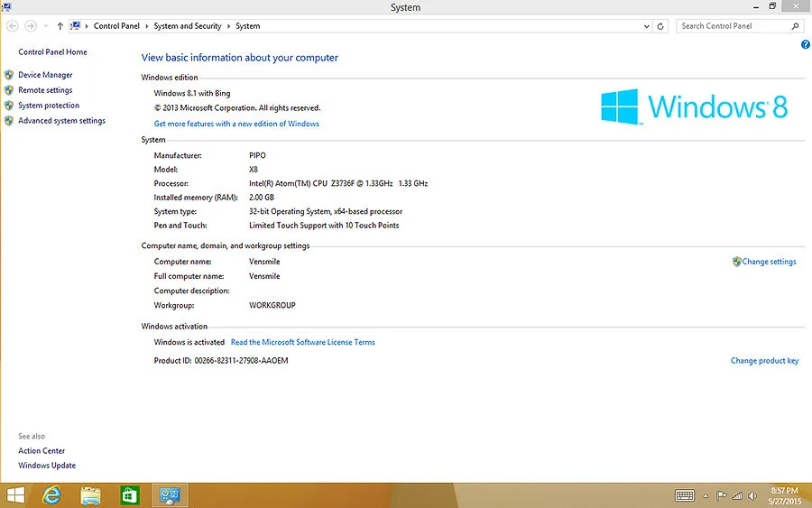Image resolution: width=812 pixels, height=508 pixels.
Task: Click the Product ID 00266-82311-27908-AAOEM text
Action: tap(221, 360)
